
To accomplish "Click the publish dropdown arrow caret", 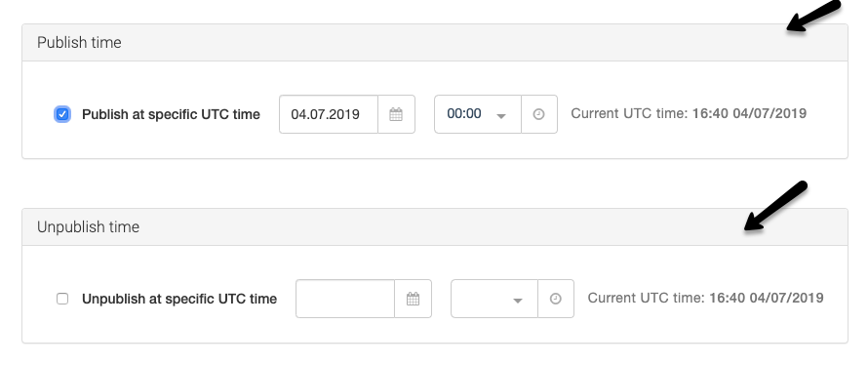I will tap(501, 116).
